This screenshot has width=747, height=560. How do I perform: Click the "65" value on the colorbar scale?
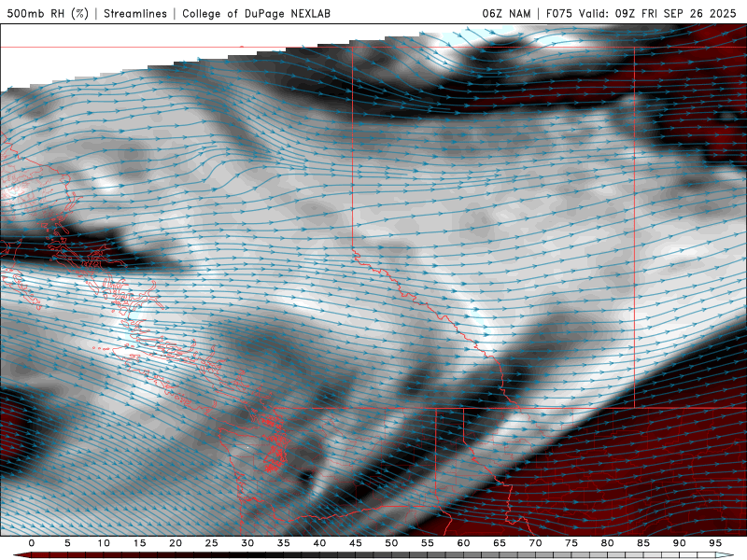(500, 543)
